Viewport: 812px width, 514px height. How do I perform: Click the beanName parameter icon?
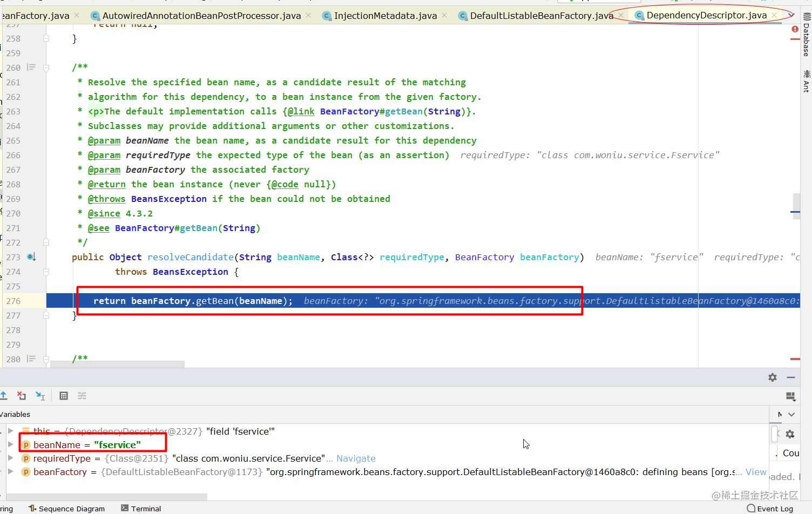[25, 445]
